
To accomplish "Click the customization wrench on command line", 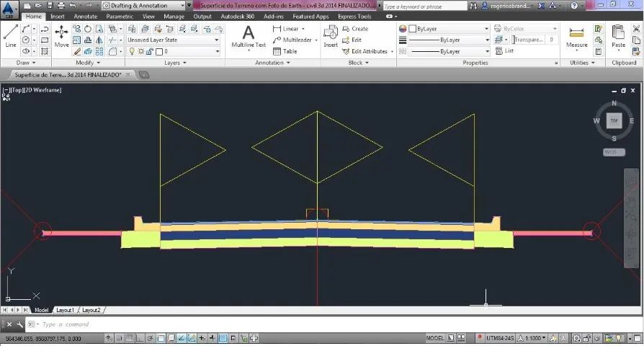I will click(x=19, y=324).
